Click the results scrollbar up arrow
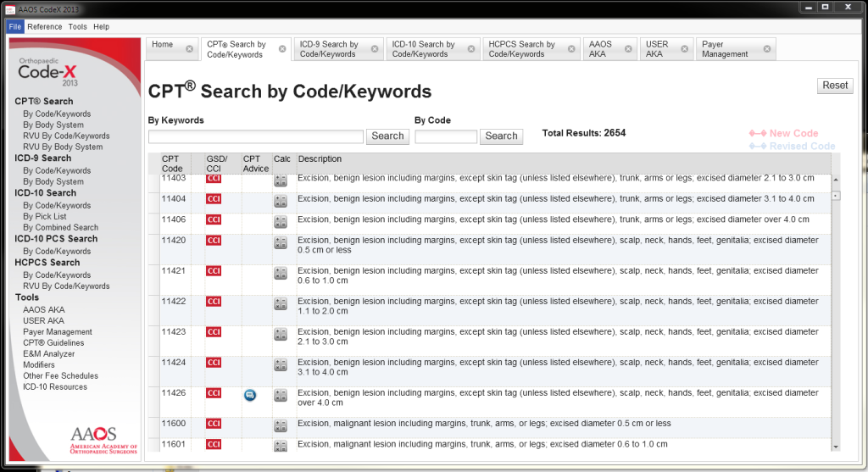 coord(835,180)
